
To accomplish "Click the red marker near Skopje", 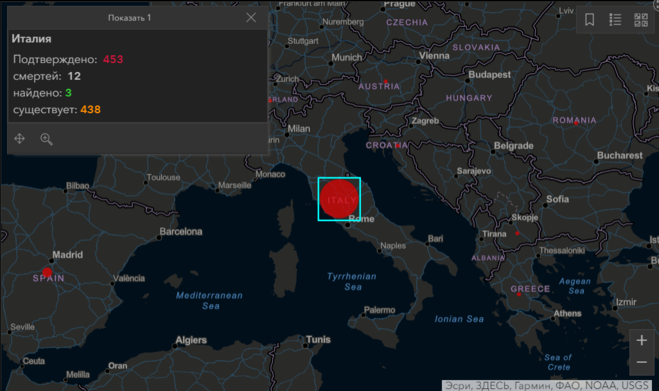I will 517,233.
